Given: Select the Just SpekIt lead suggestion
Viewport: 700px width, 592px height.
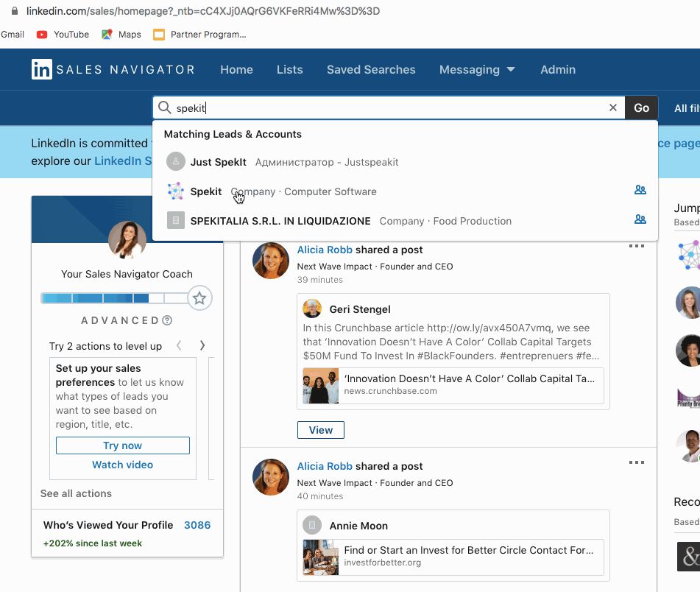Looking at the screenshot, I should [405, 161].
